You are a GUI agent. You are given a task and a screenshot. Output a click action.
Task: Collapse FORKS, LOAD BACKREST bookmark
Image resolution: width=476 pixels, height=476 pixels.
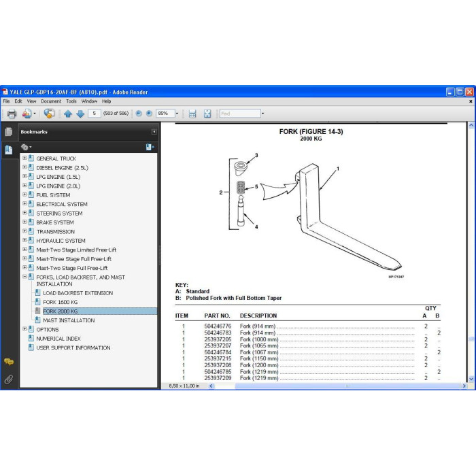[24, 277]
